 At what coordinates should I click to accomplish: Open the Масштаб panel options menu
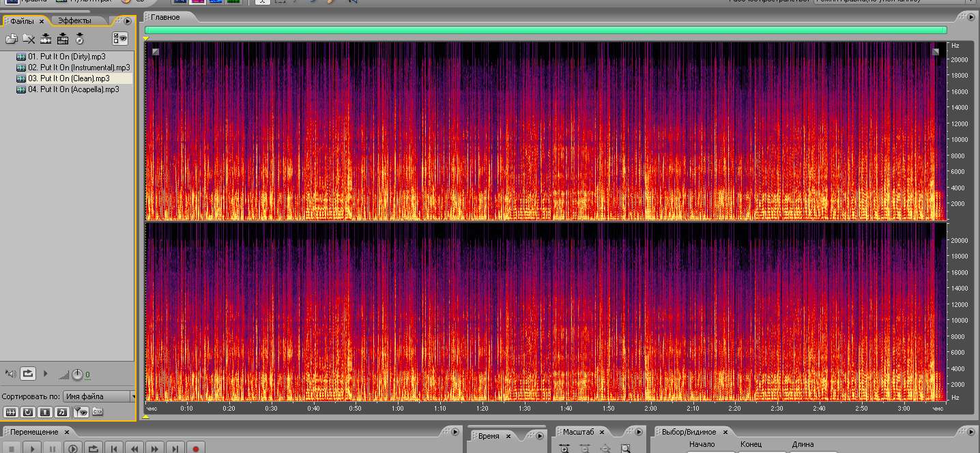click(x=639, y=432)
